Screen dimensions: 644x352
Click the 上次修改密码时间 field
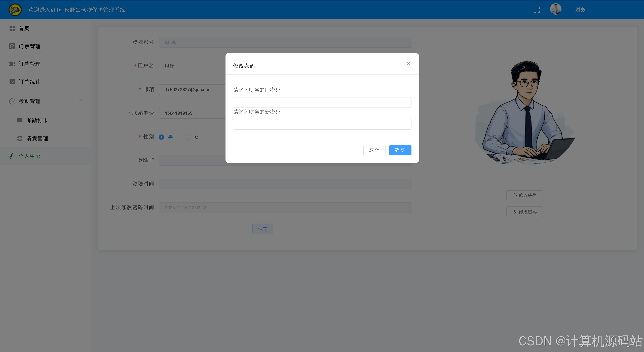tap(285, 208)
